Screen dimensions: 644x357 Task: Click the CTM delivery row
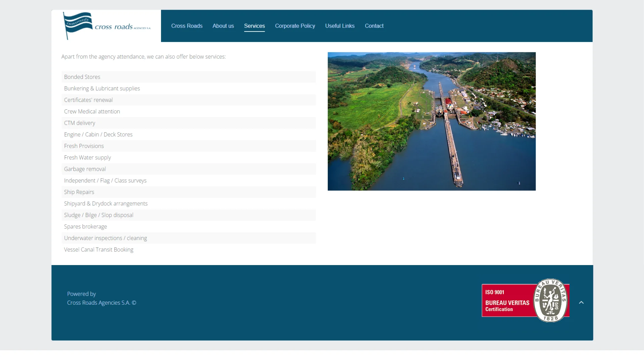coord(189,123)
